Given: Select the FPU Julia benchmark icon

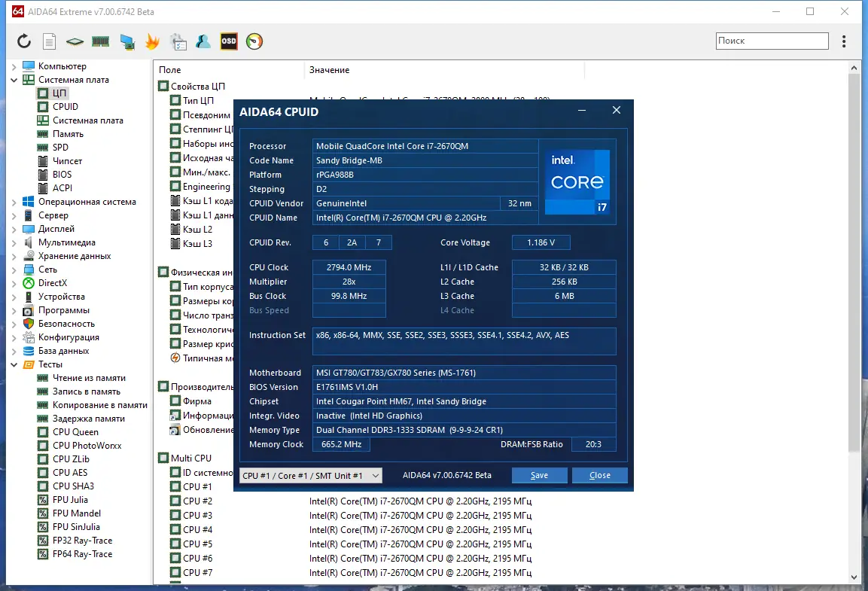Looking at the screenshot, I should [x=43, y=500].
